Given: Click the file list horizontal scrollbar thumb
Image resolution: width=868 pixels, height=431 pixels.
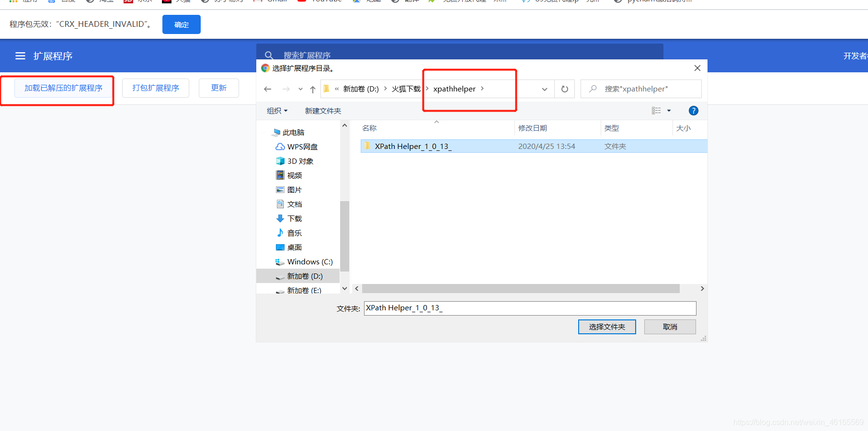Looking at the screenshot, I should 521,289.
